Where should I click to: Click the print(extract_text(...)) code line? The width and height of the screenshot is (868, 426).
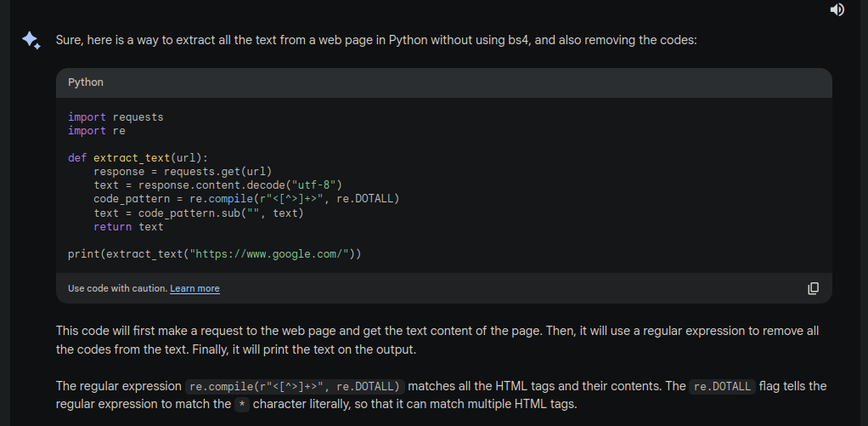[x=214, y=253]
